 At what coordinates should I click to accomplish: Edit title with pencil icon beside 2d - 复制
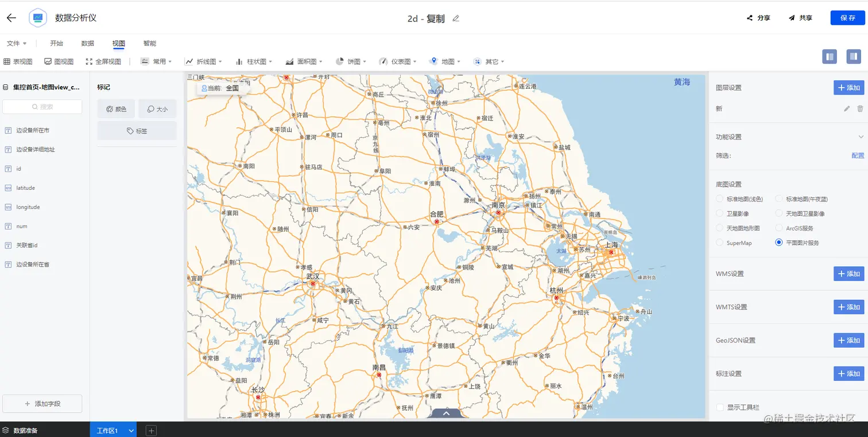coord(456,18)
